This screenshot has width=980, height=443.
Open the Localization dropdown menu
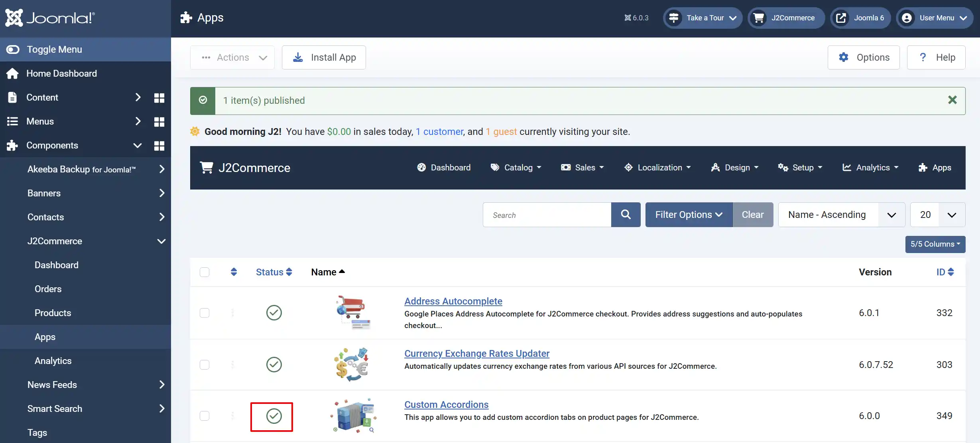click(657, 168)
